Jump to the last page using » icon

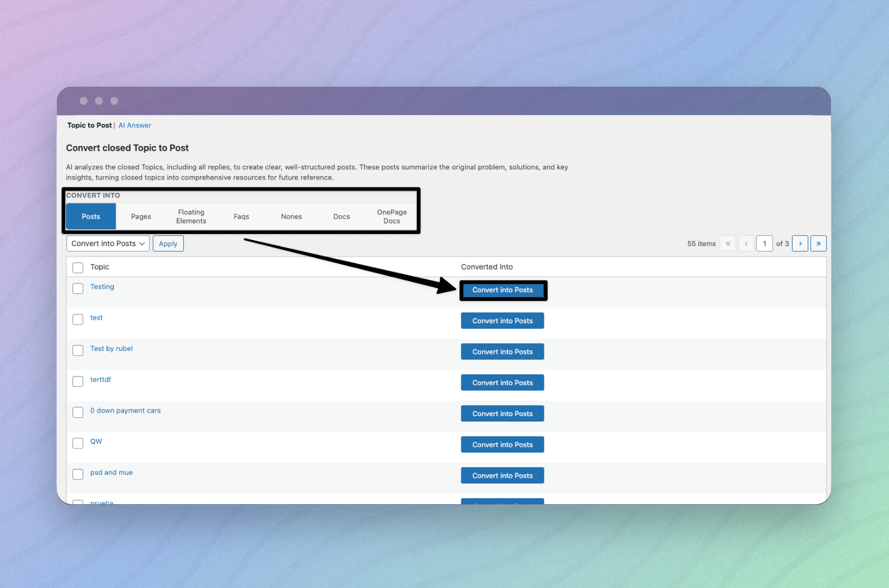click(x=818, y=243)
